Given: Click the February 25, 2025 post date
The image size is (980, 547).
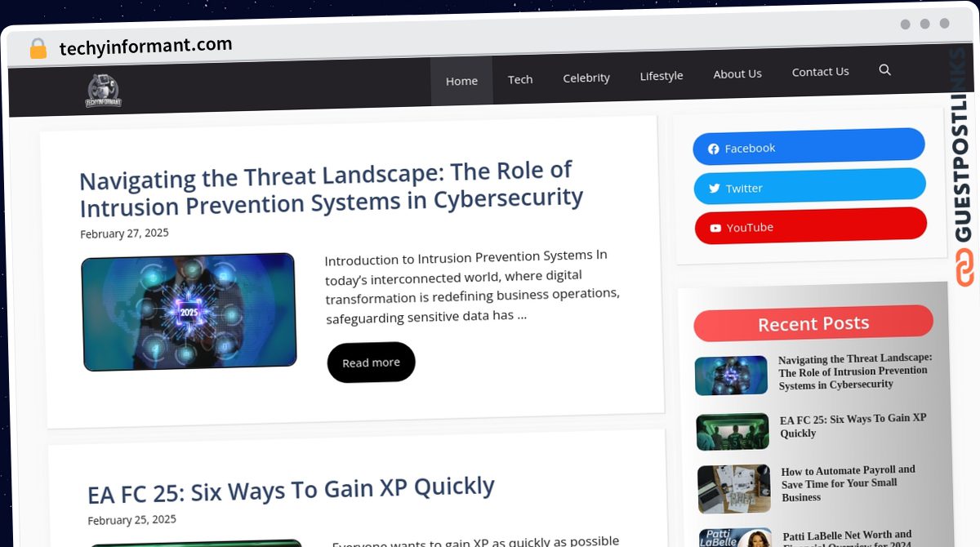Looking at the screenshot, I should pos(131,519).
